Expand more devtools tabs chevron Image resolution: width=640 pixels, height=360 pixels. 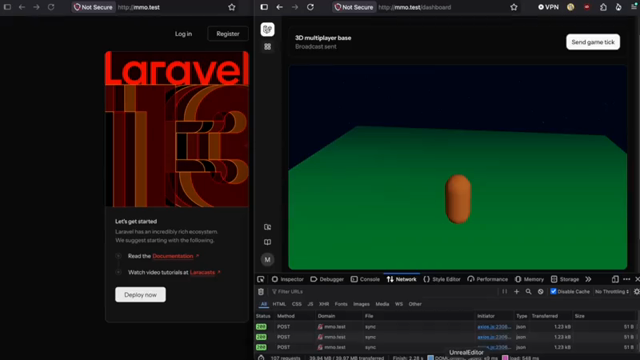coord(588,279)
